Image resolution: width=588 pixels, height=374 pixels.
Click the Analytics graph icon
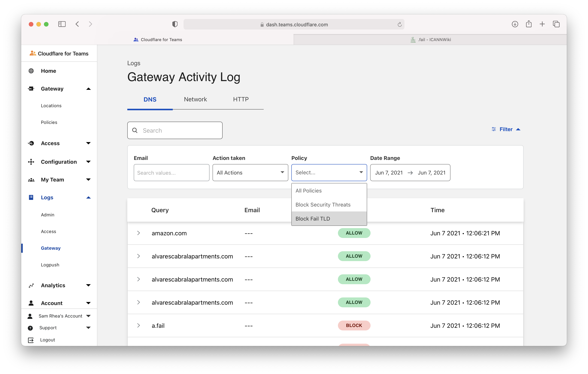click(31, 285)
